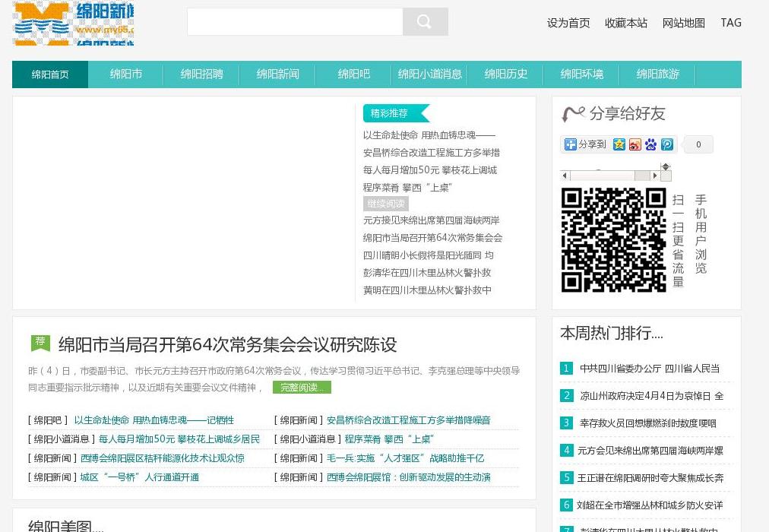Open 绵阳旅游 nav tab
The image size is (769, 532).
click(x=657, y=74)
